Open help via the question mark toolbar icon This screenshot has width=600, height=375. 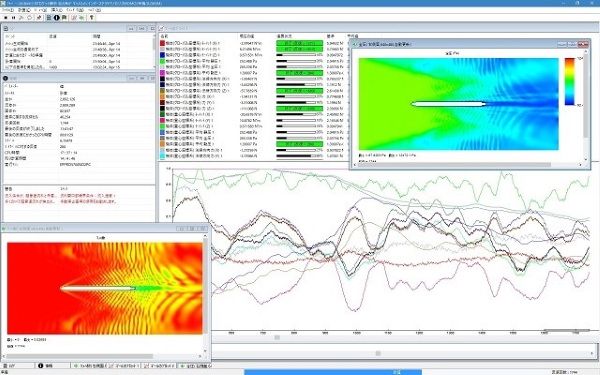(x=92, y=18)
